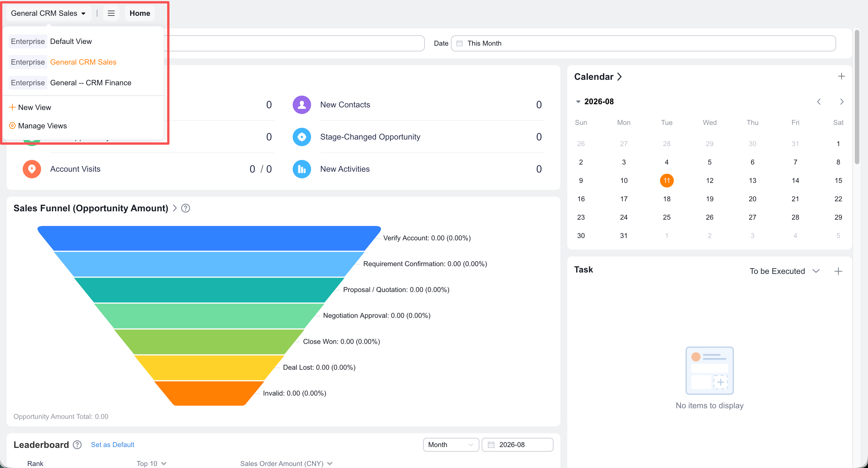Click the orange Invalid funnel segment
868x468 pixels.
pyautogui.click(x=209, y=393)
